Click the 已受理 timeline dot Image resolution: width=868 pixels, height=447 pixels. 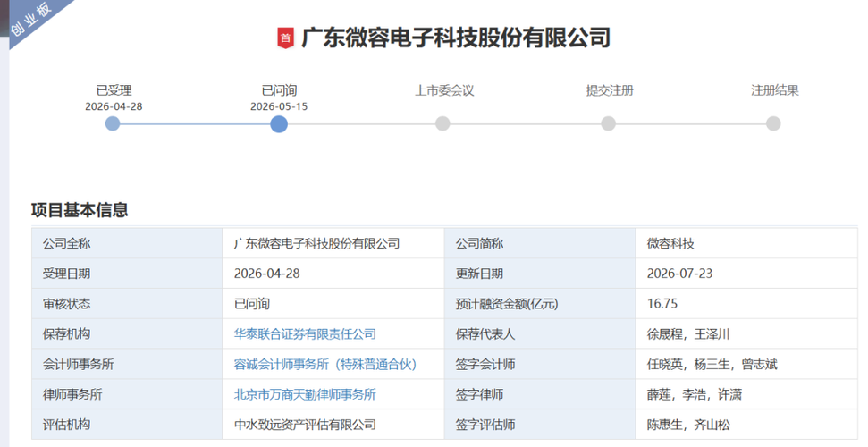pos(113,123)
